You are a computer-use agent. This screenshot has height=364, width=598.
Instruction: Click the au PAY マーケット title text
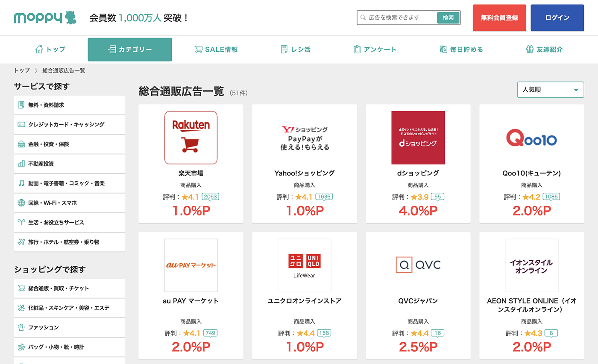point(191,301)
